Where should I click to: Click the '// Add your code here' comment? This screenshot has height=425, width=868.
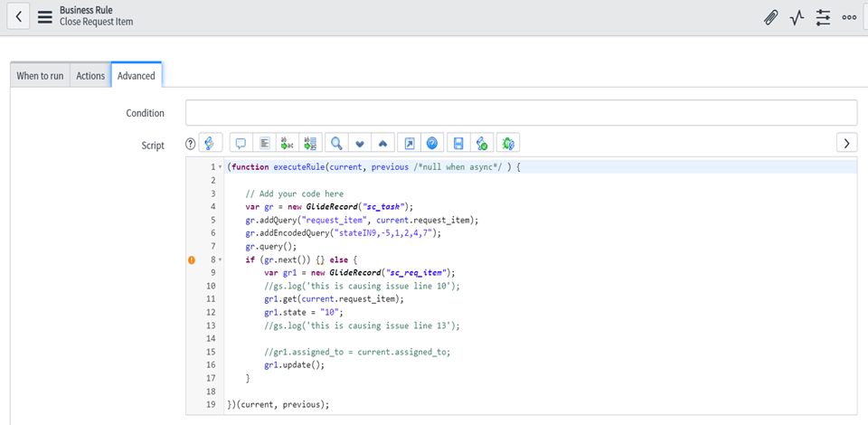click(295, 194)
